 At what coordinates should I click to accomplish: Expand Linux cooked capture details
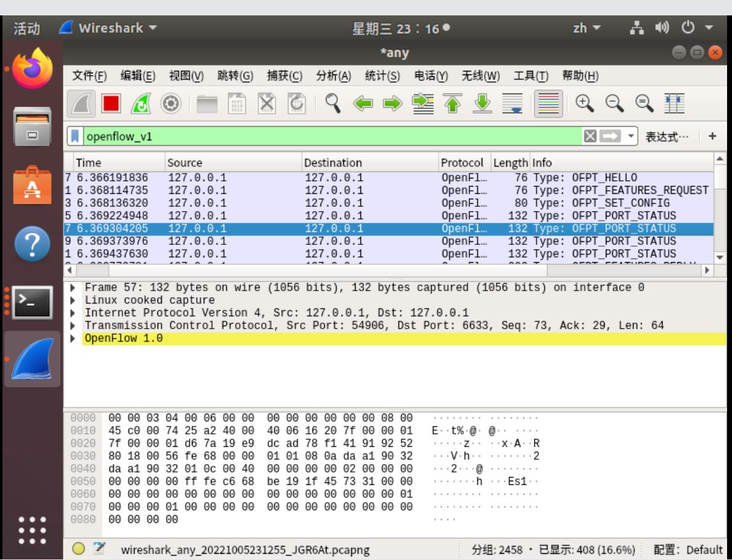(73, 300)
